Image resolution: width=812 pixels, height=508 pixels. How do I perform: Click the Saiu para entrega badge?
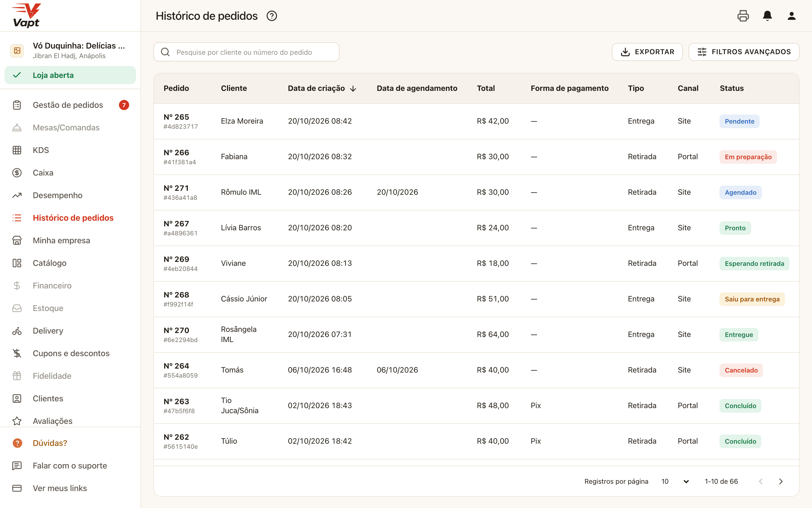click(752, 299)
